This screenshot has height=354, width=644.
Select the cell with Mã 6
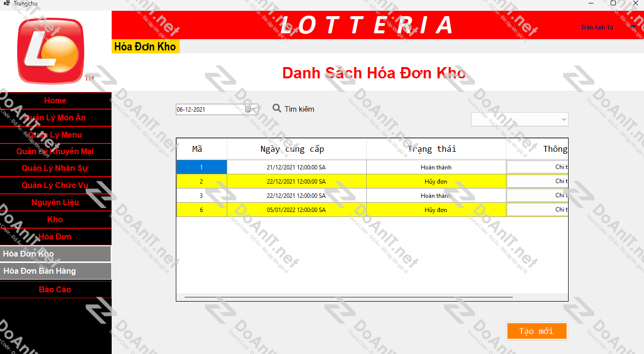click(202, 210)
